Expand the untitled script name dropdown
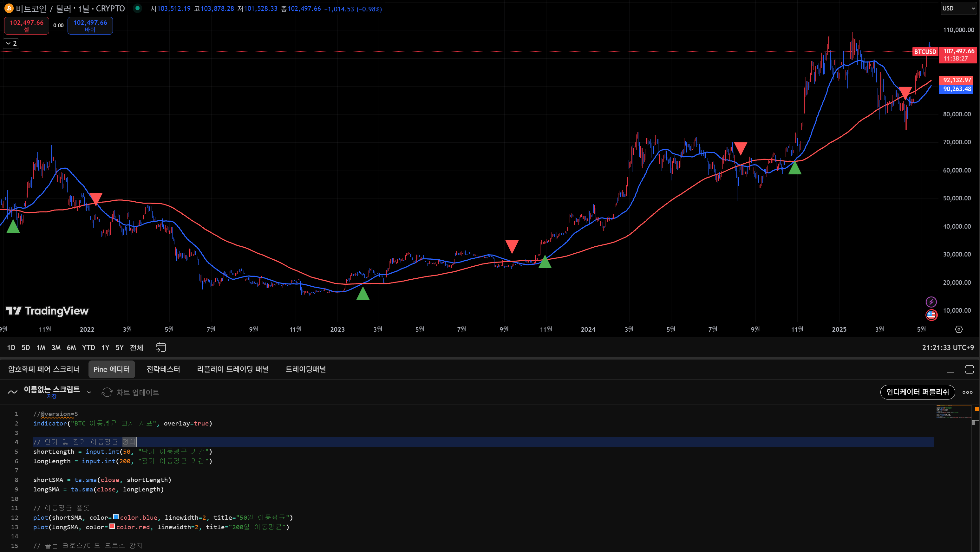 click(x=89, y=392)
